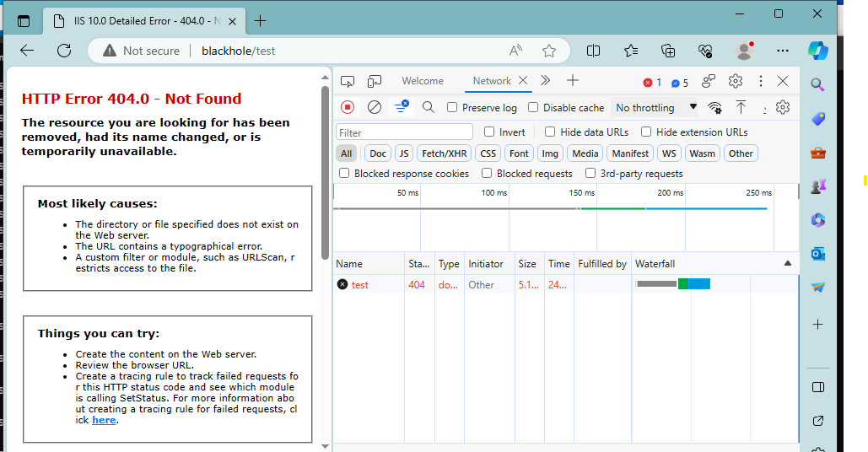Click the import HAR upload arrow
This screenshot has width=868, height=452.
tap(741, 107)
